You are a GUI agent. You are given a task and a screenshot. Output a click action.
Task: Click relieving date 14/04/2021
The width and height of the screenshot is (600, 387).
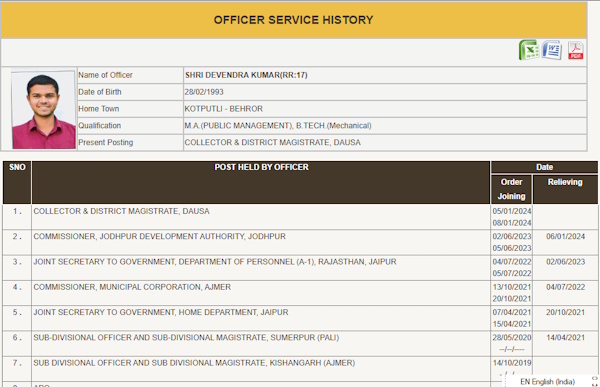(x=565, y=338)
